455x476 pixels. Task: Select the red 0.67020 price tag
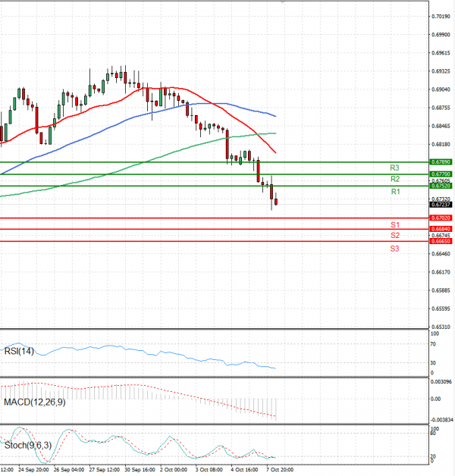(x=441, y=218)
